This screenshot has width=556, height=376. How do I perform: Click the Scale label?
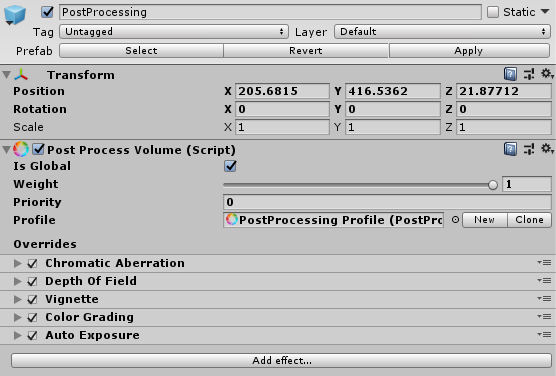28,127
